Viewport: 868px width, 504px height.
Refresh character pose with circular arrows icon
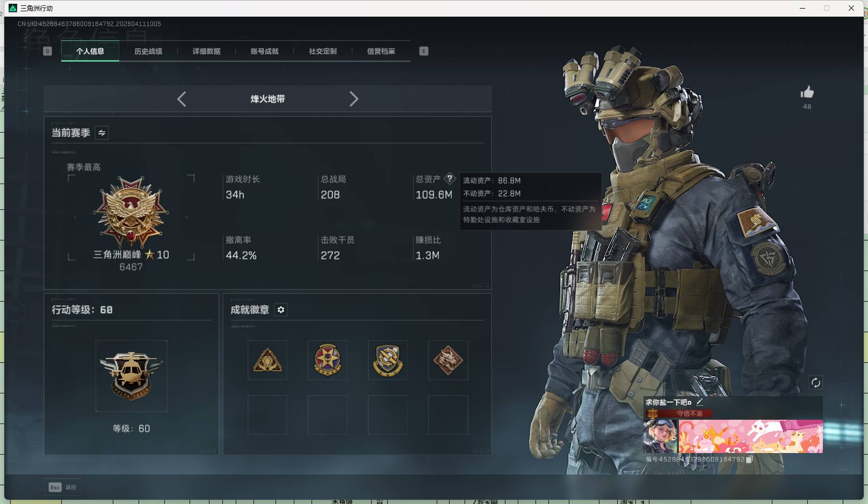(816, 382)
